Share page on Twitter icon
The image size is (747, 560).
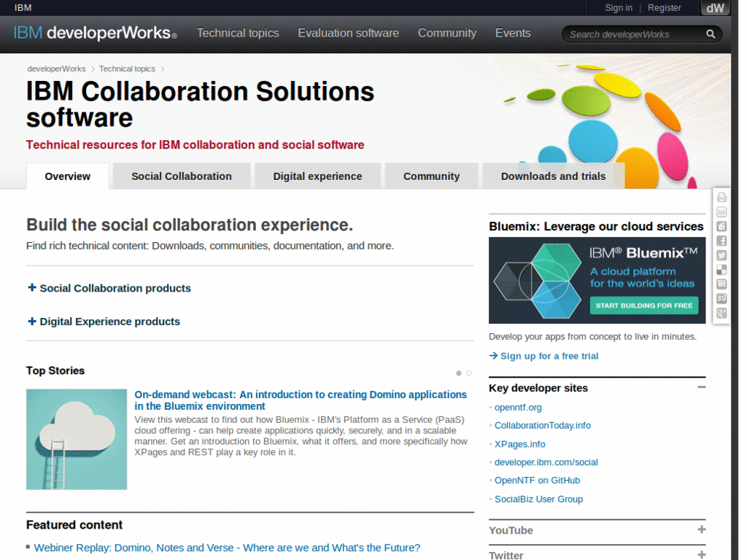pyautogui.click(x=721, y=255)
